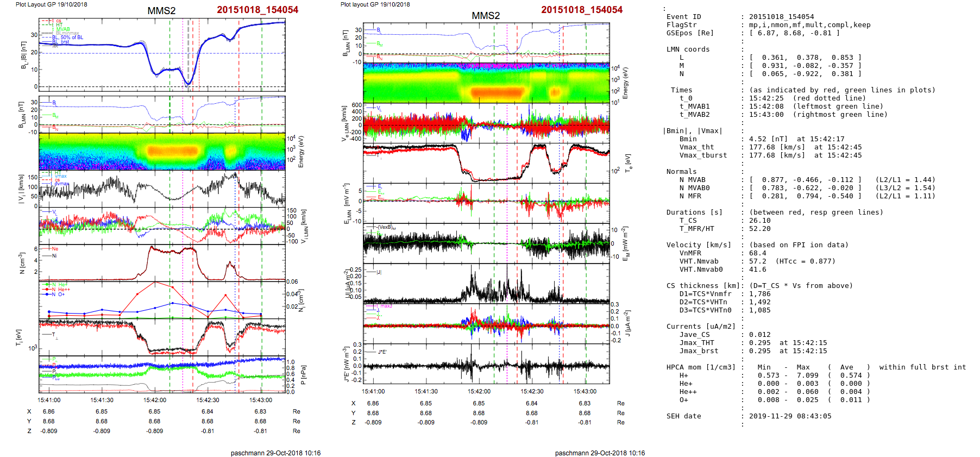Click the 'HPCA mom [1/cm3]' heading
The image size is (980, 457).
(x=701, y=367)
